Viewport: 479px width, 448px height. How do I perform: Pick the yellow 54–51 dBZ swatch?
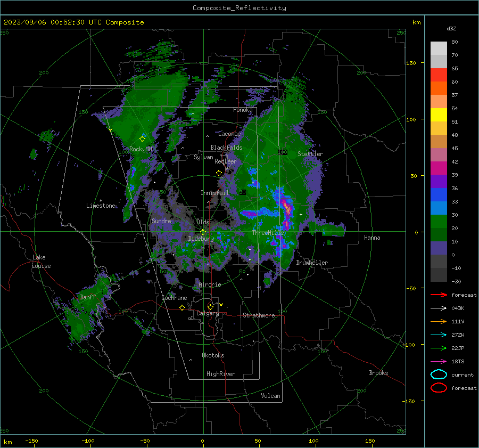pos(439,115)
